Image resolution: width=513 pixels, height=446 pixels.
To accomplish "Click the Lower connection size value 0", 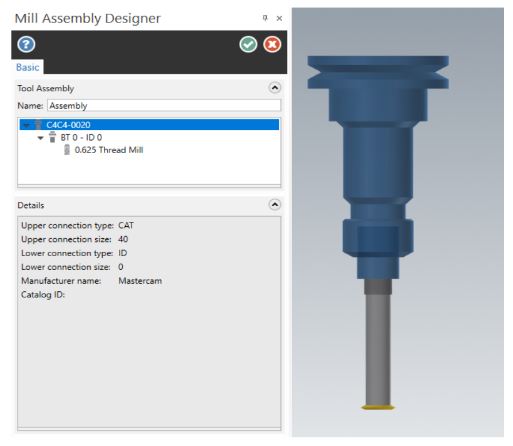I will [121, 267].
